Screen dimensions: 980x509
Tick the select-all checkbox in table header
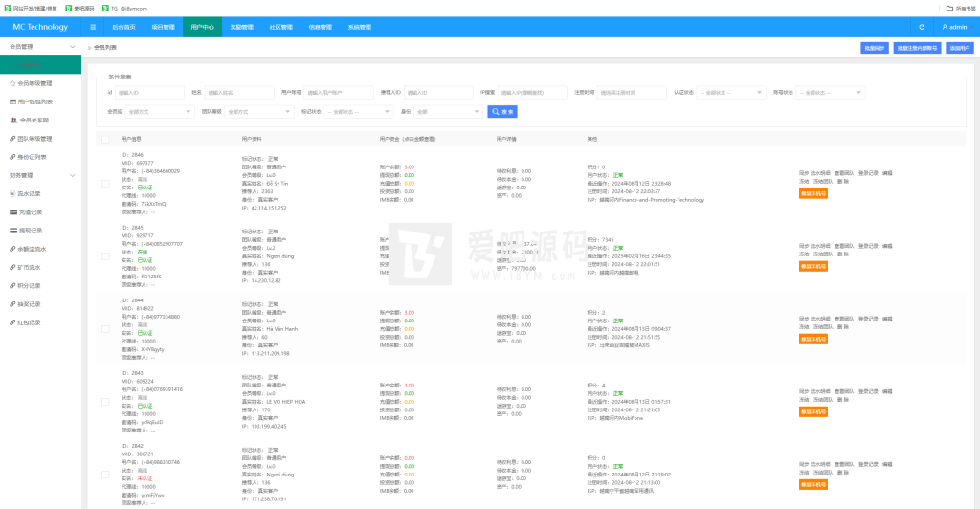coord(105,140)
